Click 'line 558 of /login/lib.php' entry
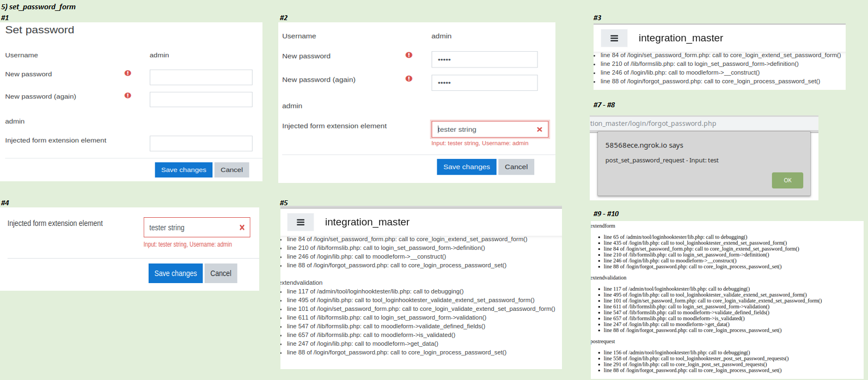The image size is (868, 380). click(696, 358)
